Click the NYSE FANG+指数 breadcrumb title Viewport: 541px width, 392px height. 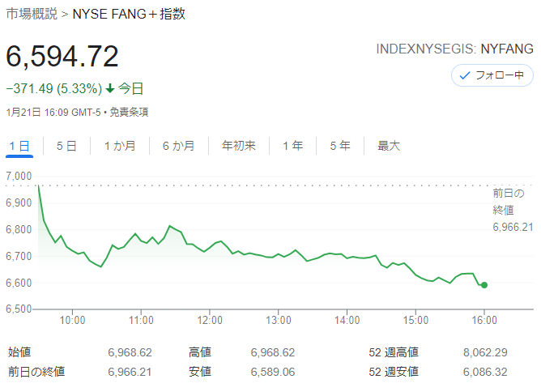pyautogui.click(x=129, y=14)
